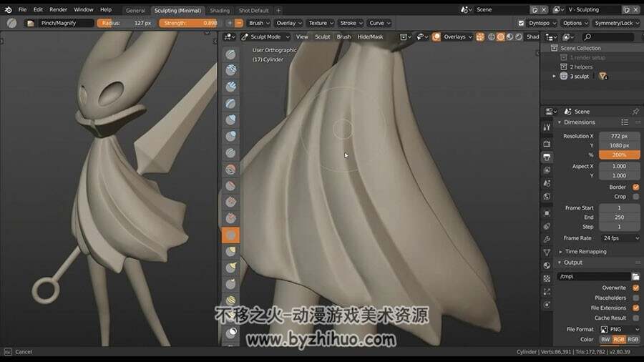This screenshot has width=644, height=362.
Task: Select the Crease sculpt brush tool
Action: (230, 152)
